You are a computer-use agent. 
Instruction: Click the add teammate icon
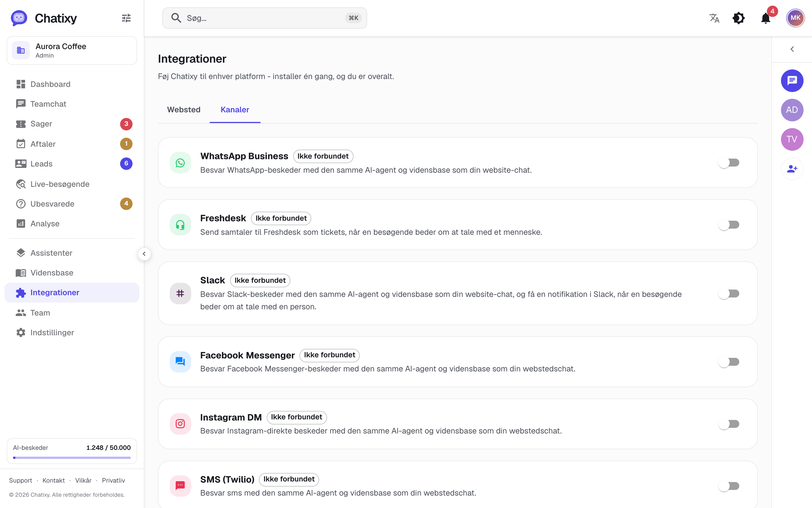(792, 169)
